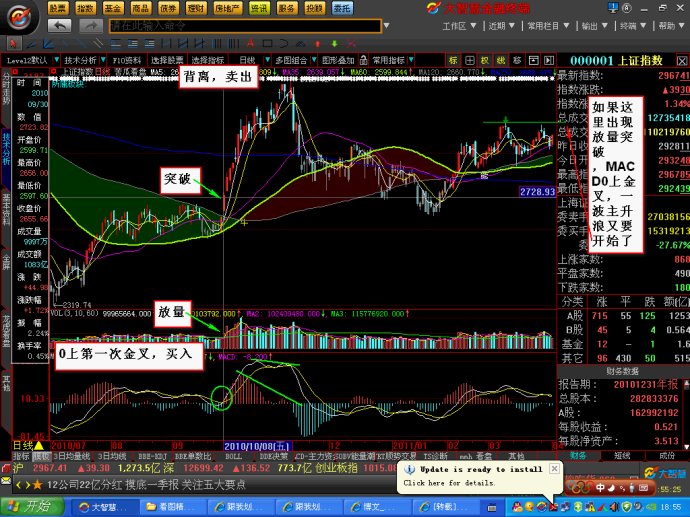Expand the command input history arrow

click(x=386, y=26)
